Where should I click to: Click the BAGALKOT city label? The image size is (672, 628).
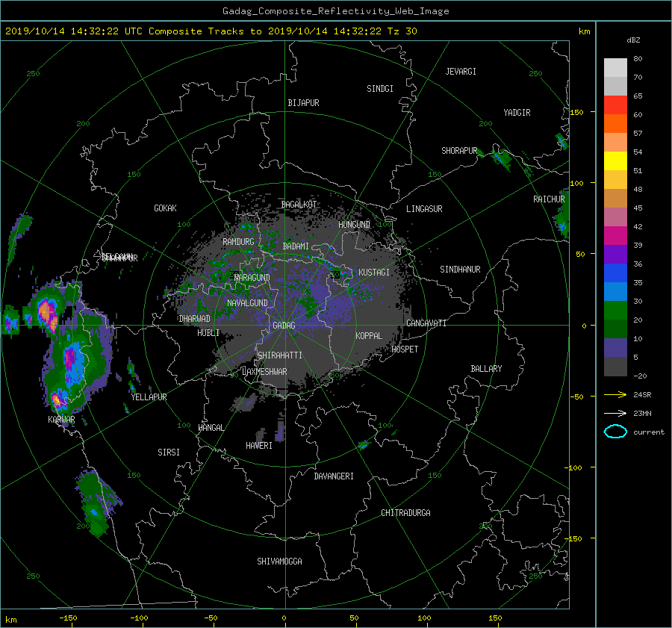(299, 205)
